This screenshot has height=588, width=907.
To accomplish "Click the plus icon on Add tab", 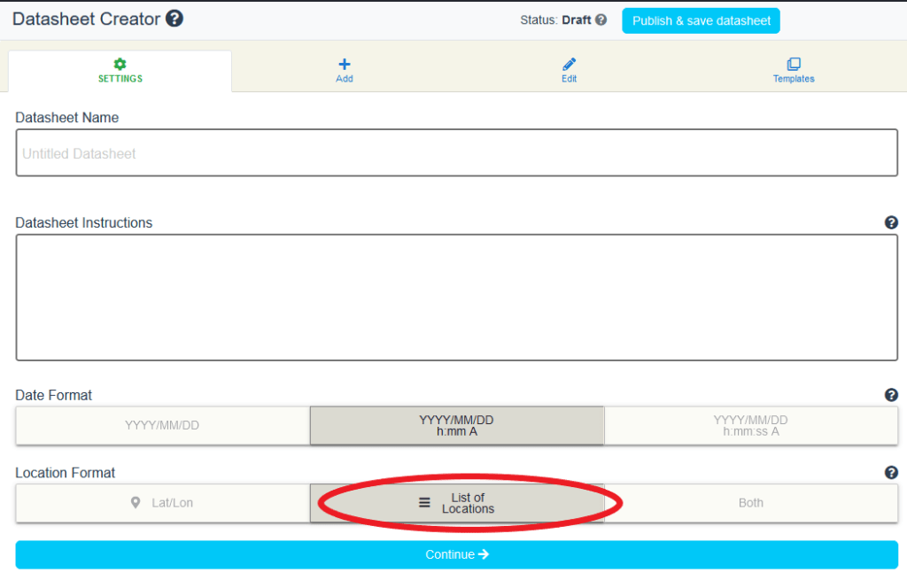I will 345,64.
